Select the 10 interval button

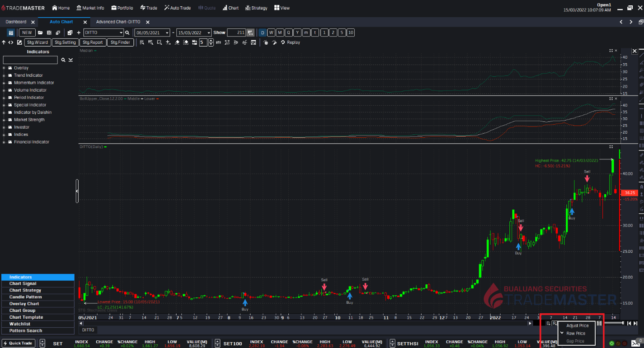point(351,33)
